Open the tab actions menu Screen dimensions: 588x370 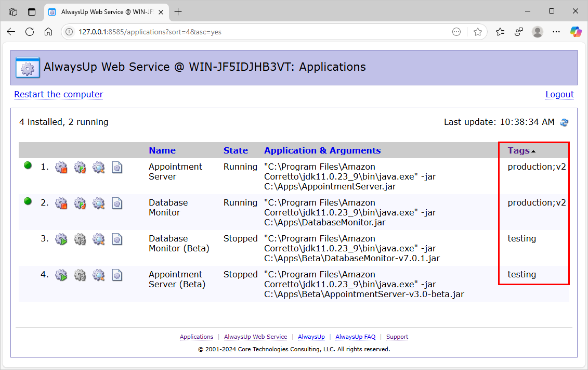pos(32,12)
